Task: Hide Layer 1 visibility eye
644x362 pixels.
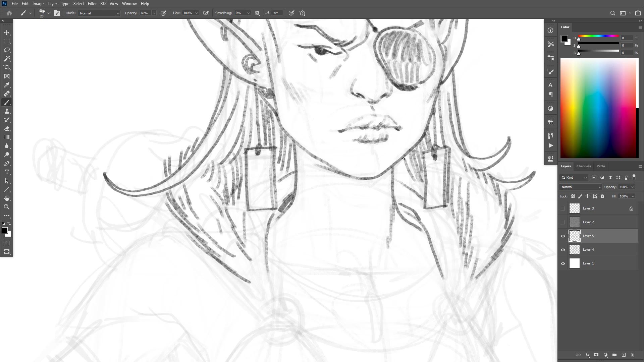Action: click(563, 263)
